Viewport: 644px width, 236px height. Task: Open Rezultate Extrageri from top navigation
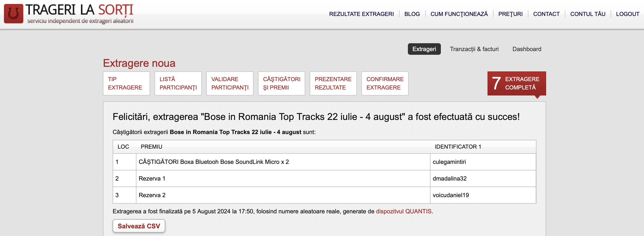pyautogui.click(x=361, y=14)
